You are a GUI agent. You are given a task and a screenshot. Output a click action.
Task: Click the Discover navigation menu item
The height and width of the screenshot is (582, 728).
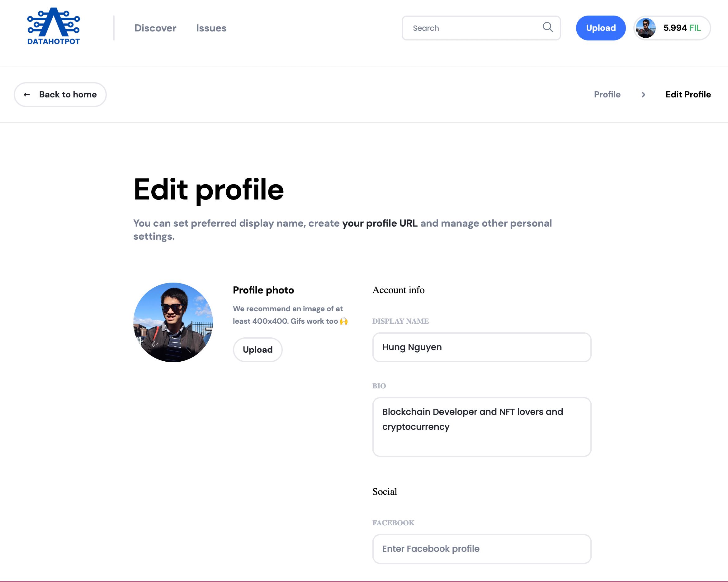tap(156, 28)
